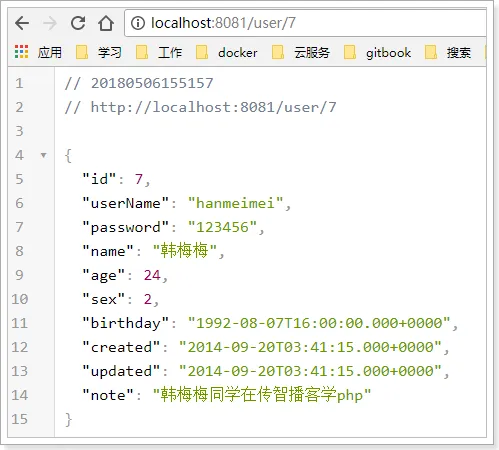Click the forward navigation arrow

point(50,23)
